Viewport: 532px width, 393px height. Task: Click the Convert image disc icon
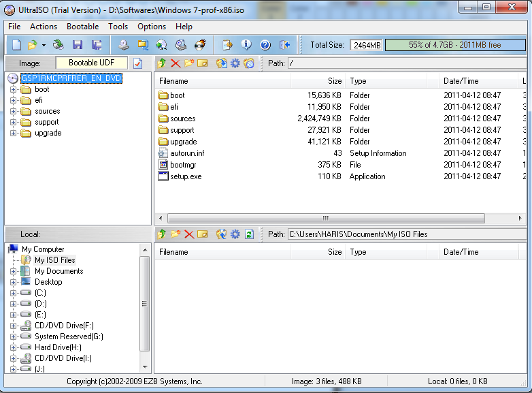click(161, 44)
